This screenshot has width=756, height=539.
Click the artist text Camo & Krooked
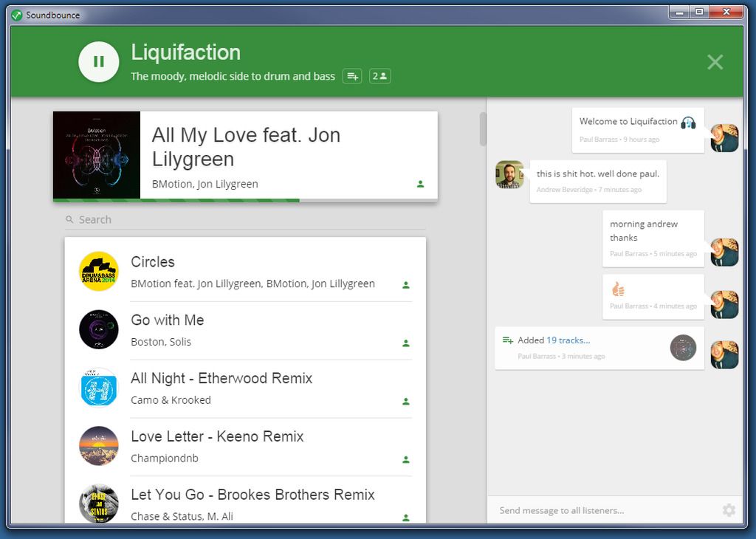(171, 400)
